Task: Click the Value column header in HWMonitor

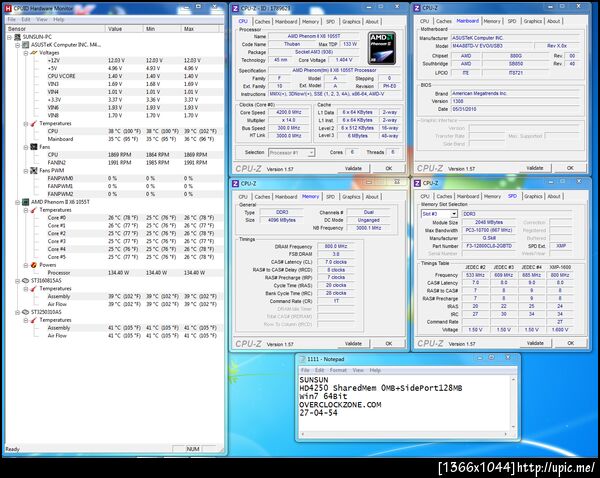Action: [124, 29]
